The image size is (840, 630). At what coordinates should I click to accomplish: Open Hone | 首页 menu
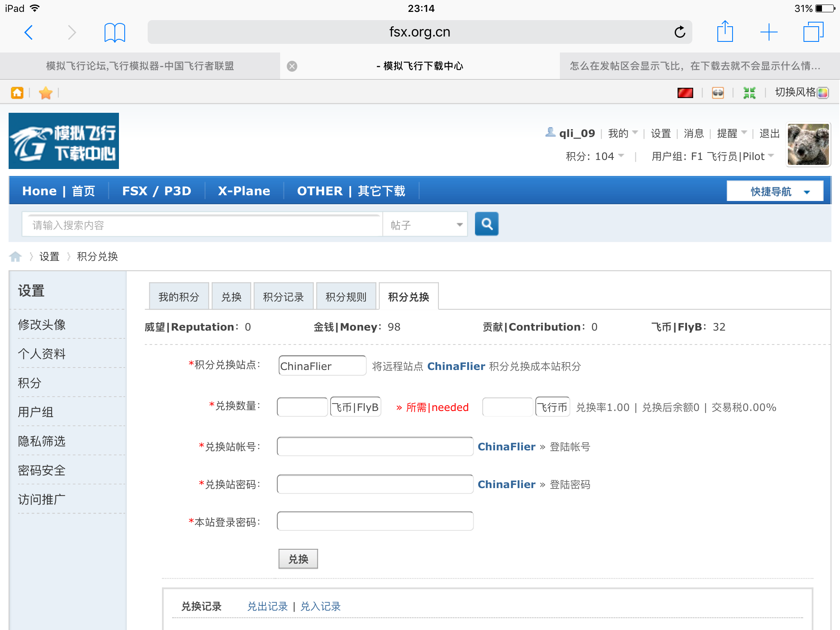pyautogui.click(x=59, y=191)
